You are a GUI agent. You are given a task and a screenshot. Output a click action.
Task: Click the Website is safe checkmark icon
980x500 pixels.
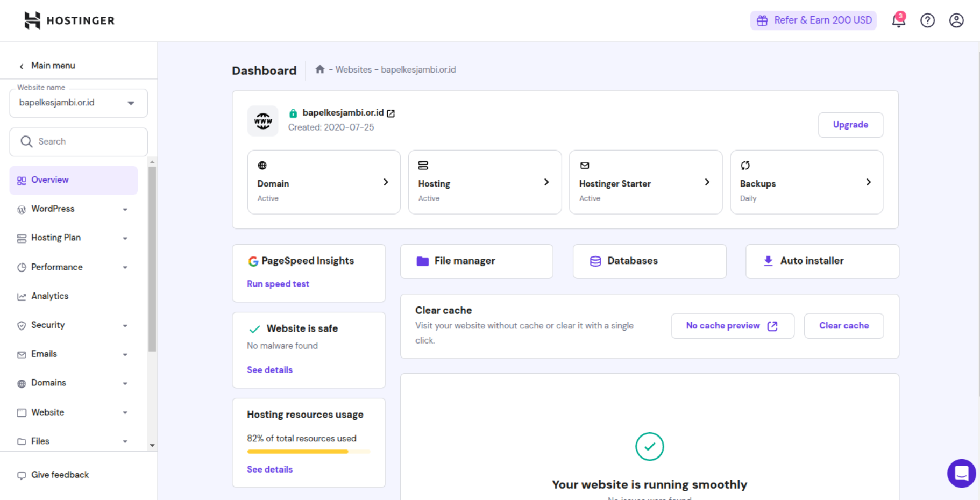point(254,329)
